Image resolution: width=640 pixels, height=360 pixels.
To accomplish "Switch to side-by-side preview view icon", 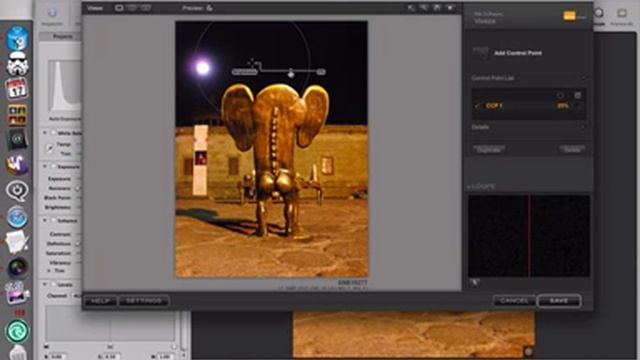I will (145, 8).
